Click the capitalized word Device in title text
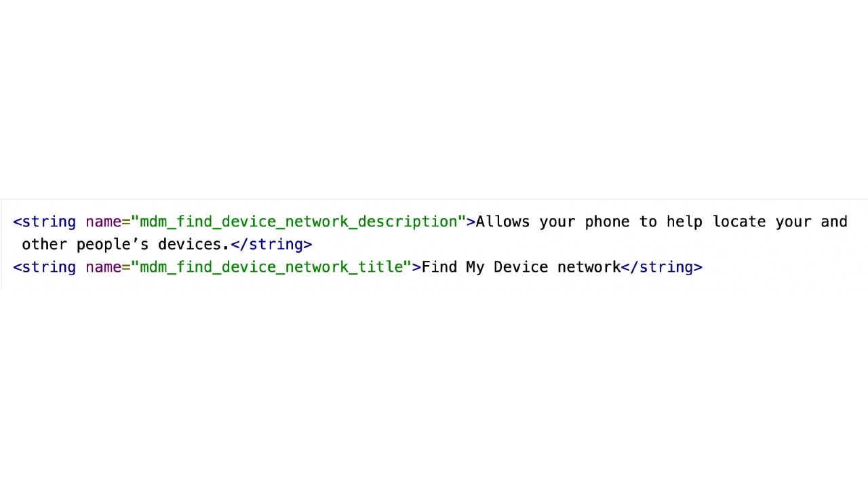Screen dimensions: 868x488 tap(521, 267)
